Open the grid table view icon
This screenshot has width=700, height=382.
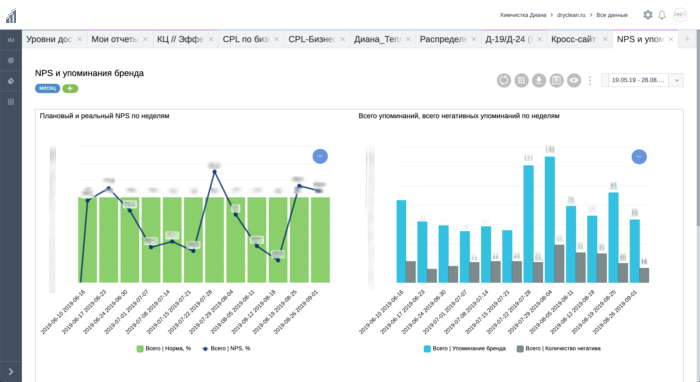pyautogui.click(x=521, y=80)
